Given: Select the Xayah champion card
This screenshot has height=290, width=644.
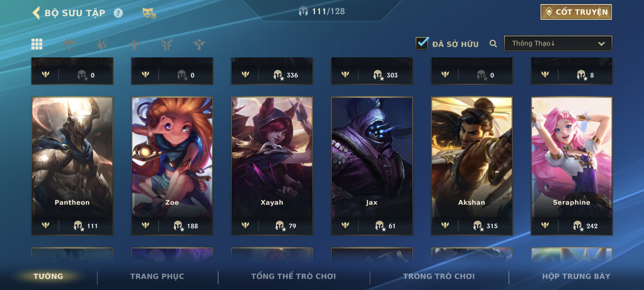Looking at the screenshot, I should pos(272,166).
